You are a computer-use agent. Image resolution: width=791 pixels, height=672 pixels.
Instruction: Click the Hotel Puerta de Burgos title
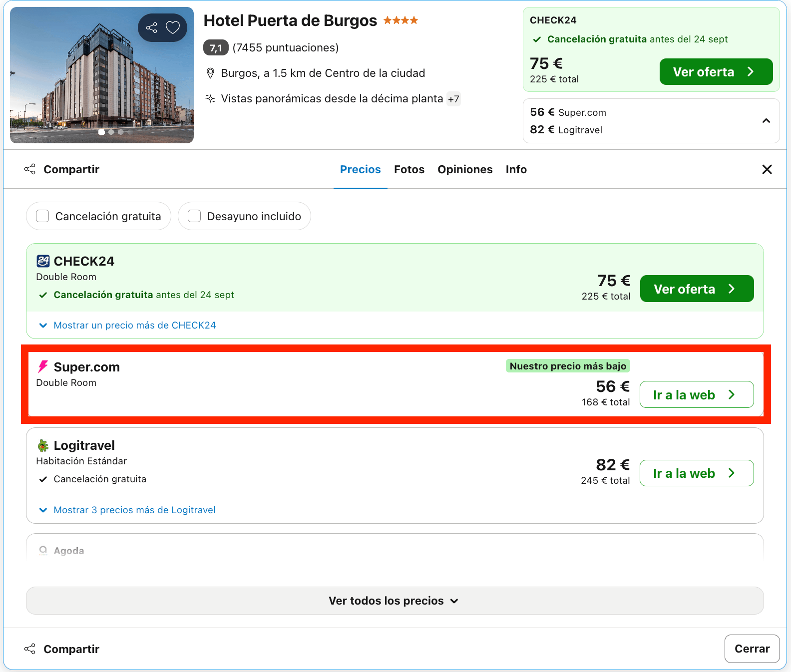pos(290,20)
